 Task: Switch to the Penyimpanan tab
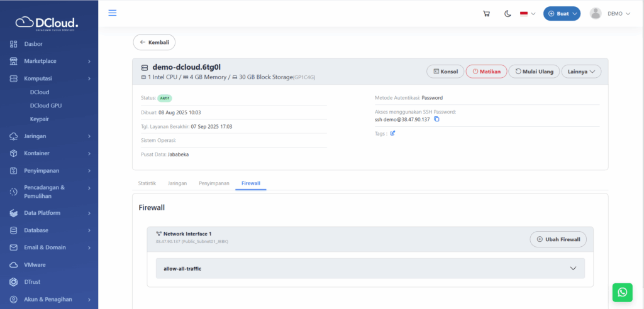coord(213,183)
